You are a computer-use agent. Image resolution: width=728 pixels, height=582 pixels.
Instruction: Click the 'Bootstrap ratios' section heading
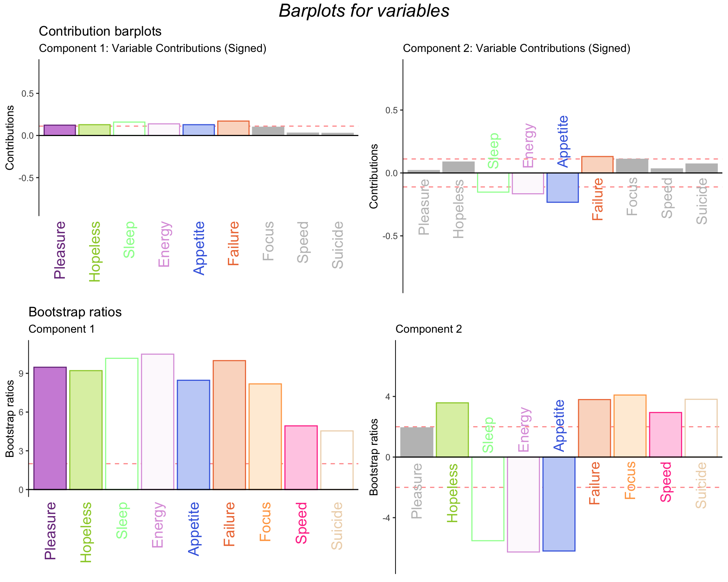(x=75, y=312)
